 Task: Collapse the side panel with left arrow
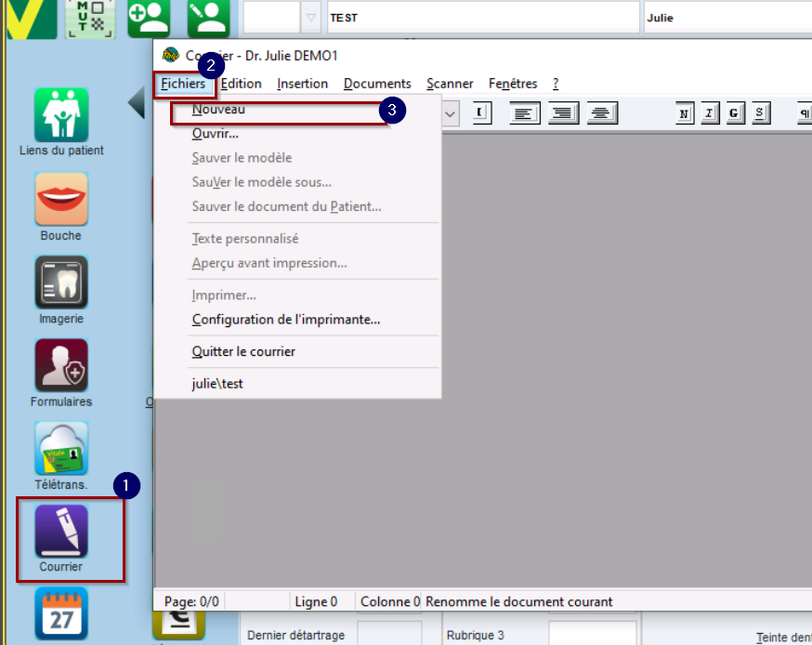point(137,102)
